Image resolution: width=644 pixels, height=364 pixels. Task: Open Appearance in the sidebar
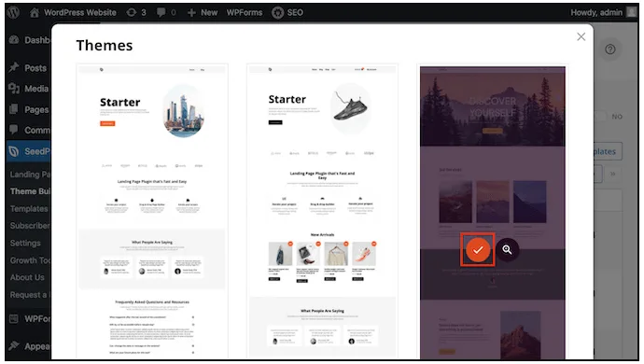30,346
